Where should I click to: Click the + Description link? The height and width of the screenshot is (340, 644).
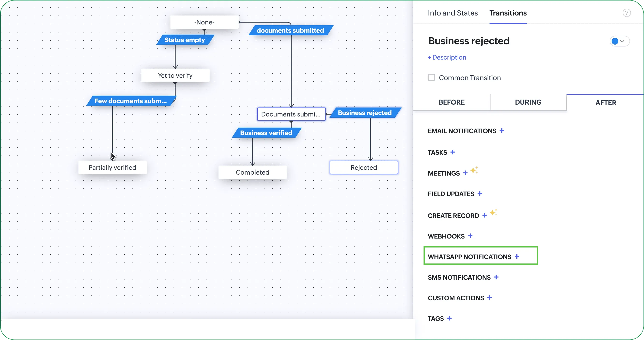click(447, 57)
